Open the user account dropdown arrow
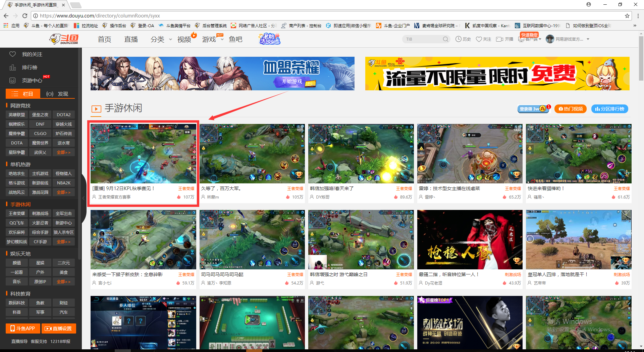The height and width of the screenshot is (352, 644). [588, 39]
